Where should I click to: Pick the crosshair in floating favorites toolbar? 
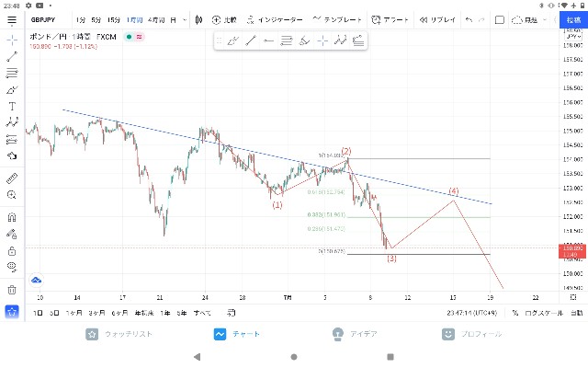coord(322,40)
